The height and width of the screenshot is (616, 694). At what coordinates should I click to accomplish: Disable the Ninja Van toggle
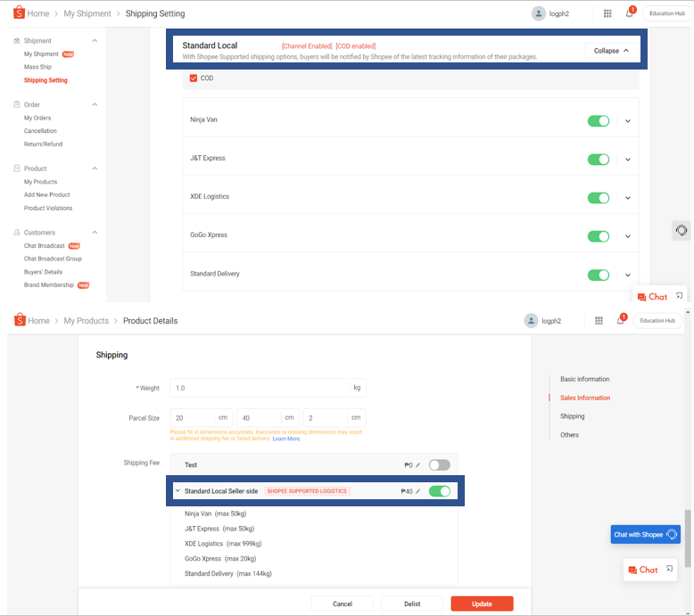[599, 120]
